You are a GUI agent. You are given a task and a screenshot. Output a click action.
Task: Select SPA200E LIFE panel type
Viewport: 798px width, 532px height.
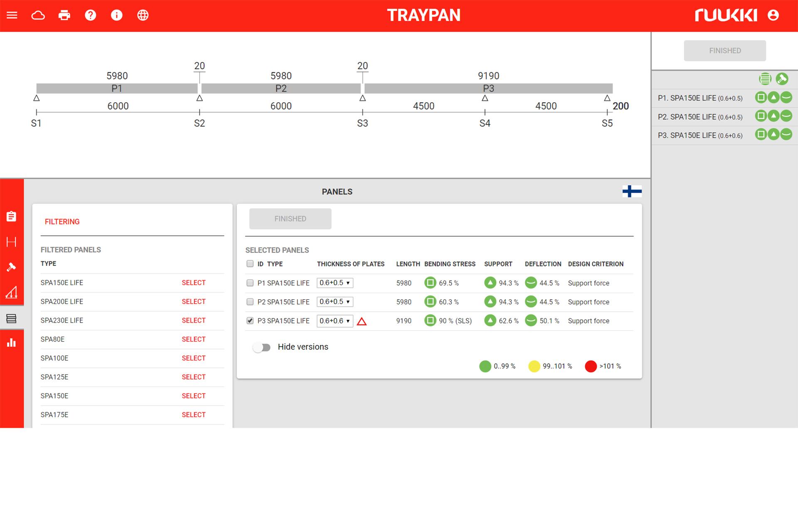tap(193, 301)
